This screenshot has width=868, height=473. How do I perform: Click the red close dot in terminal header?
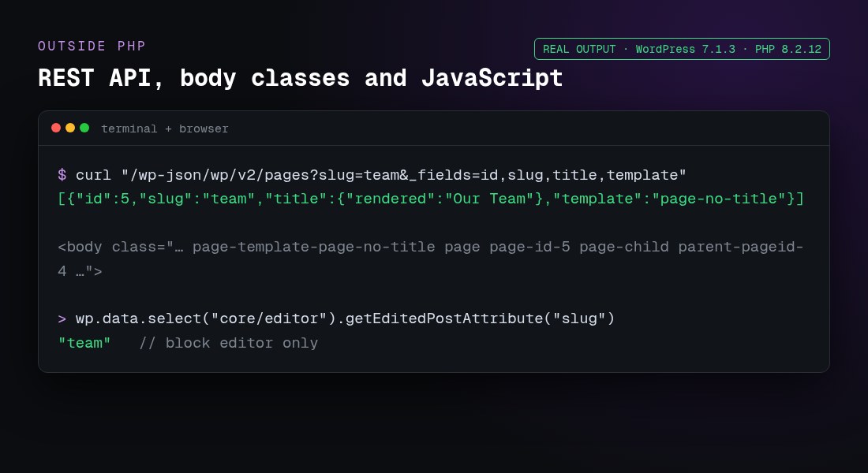(x=56, y=128)
